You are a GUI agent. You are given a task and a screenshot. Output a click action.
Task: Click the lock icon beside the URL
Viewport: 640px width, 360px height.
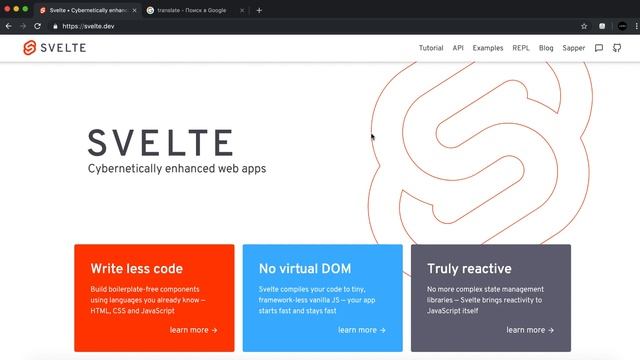55,27
